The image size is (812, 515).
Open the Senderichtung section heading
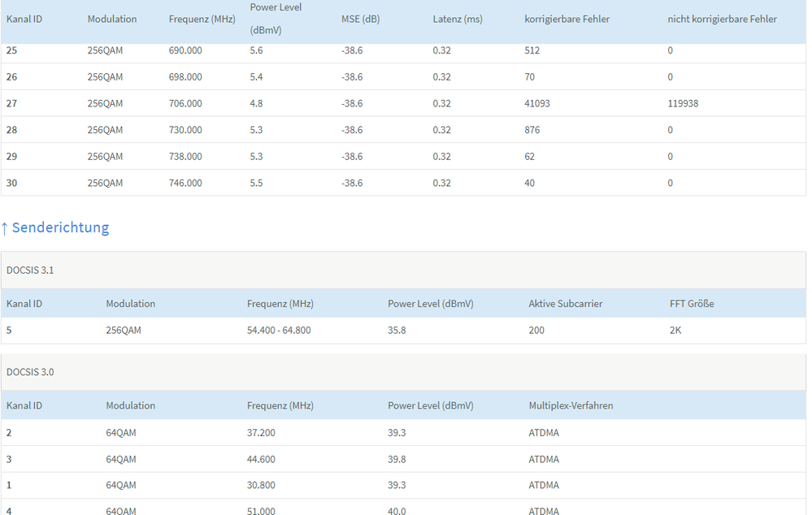tap(60, 227)
